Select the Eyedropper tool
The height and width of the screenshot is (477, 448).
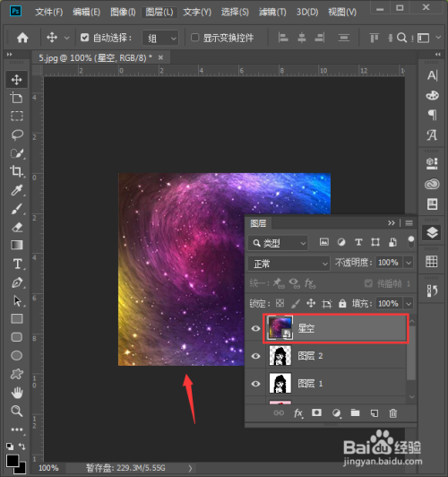pos(17,190)
